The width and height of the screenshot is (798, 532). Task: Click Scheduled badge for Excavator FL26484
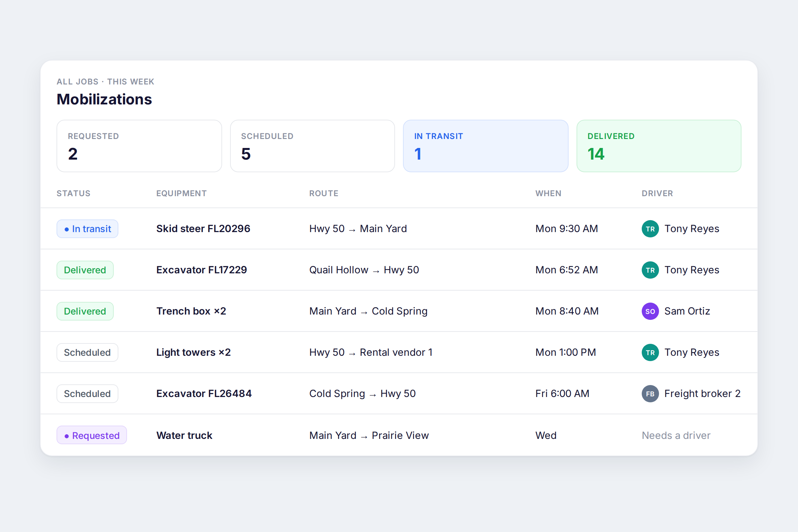(x=87, y=394)
